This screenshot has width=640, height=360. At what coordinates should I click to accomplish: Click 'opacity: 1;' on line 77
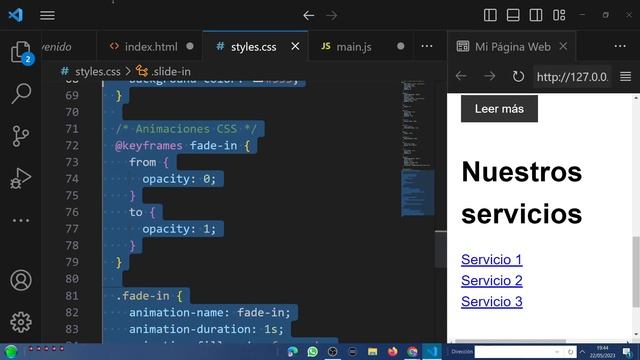tap(179, 229)
